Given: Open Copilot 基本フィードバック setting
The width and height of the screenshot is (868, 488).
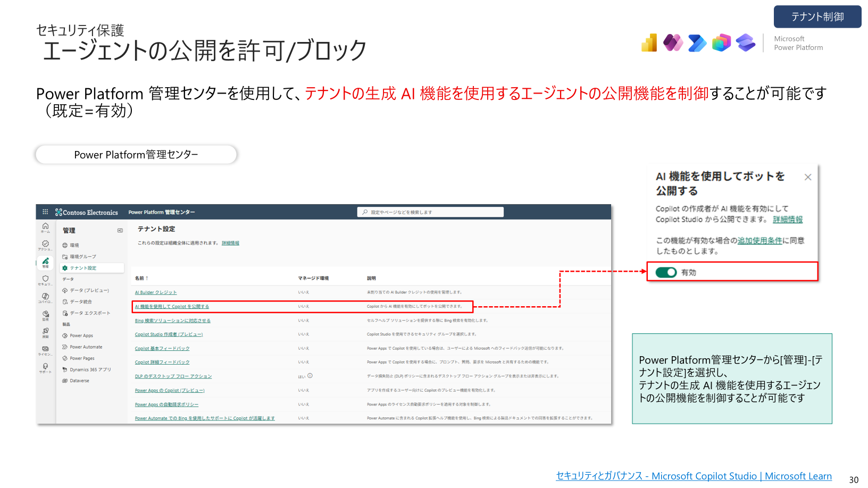Looking at the screenshot, I should coord(162,348).
